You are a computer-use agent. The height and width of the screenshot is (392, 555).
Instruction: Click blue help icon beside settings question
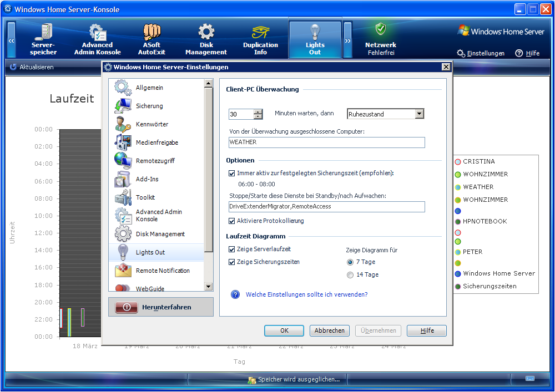235,294
